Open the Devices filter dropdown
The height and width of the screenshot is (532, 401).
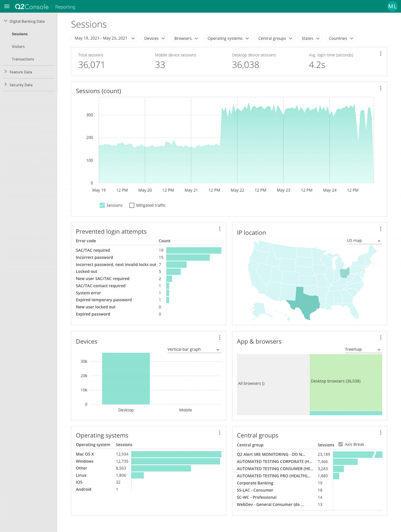coord(154,38)
